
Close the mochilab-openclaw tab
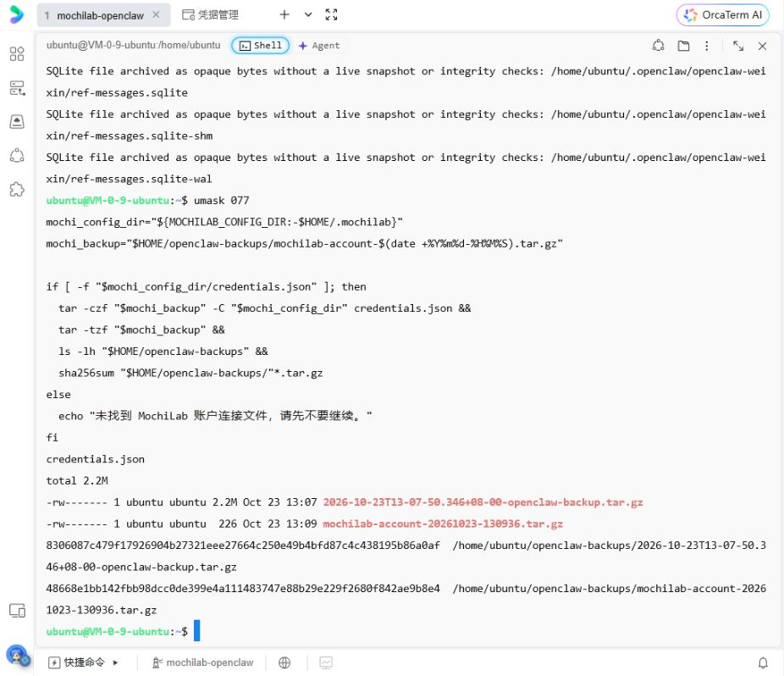(156, 14)
